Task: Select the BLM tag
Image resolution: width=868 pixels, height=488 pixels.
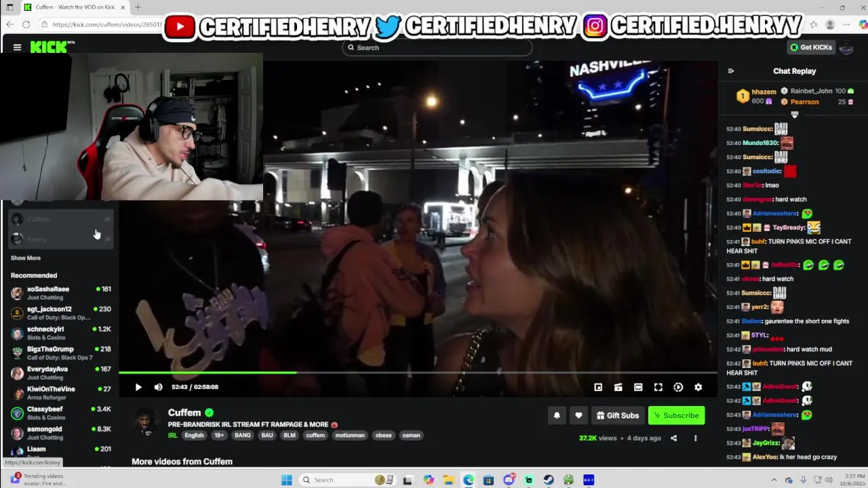Action: [290, 435]
